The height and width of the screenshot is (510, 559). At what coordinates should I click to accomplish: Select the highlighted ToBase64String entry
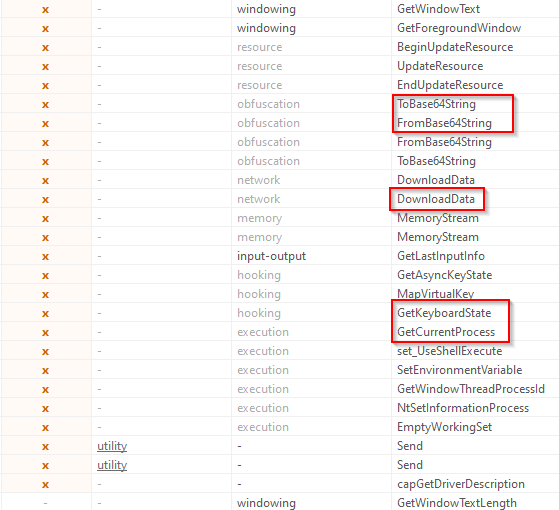pyautogui.click(x=436, y=104)
